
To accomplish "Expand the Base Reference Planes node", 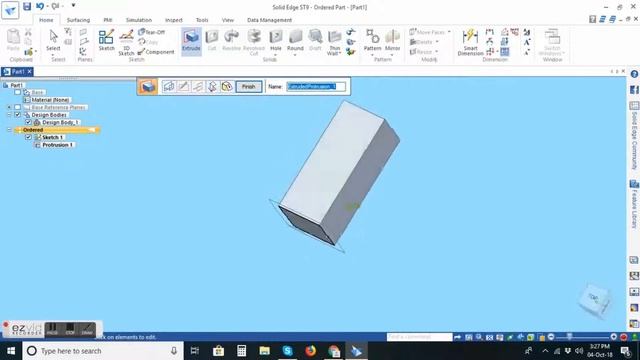I will coord(9,107).
